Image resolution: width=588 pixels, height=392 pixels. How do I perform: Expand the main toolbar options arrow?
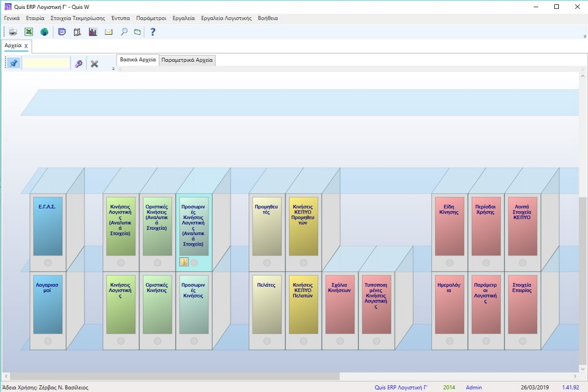click(x=585, y=36)
